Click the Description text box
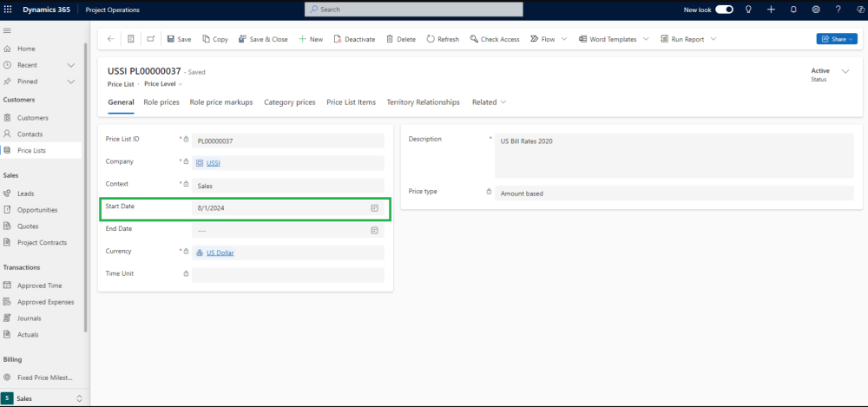The height and width of the screenshot is (407, 868). (x=674, y=155)
